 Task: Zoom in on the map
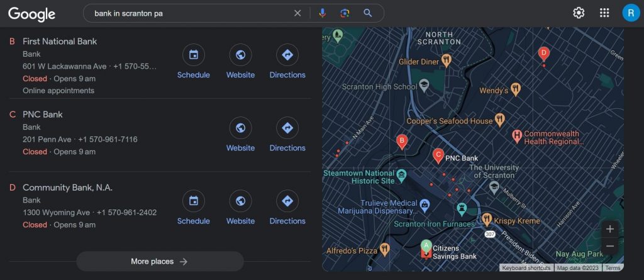pyautogui.click(x=609, y=228)
